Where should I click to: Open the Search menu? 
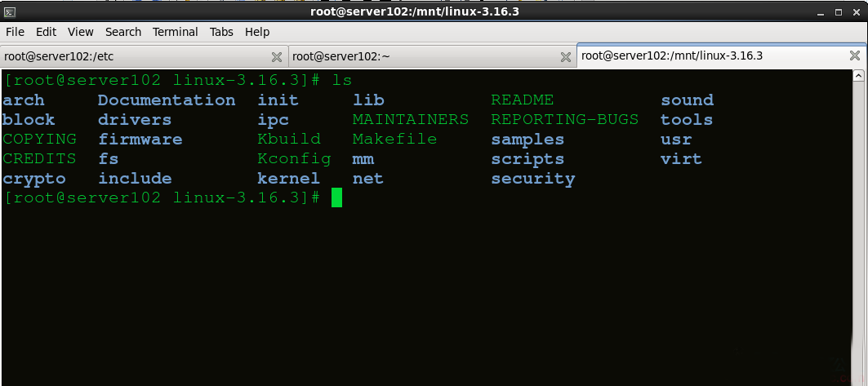(123, 32)
